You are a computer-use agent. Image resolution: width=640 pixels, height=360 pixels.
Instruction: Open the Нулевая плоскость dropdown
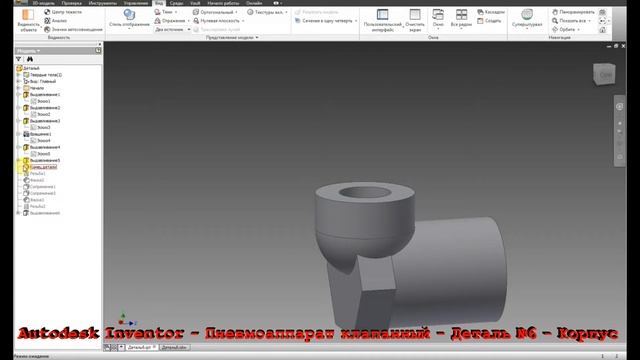pos(219,21)
